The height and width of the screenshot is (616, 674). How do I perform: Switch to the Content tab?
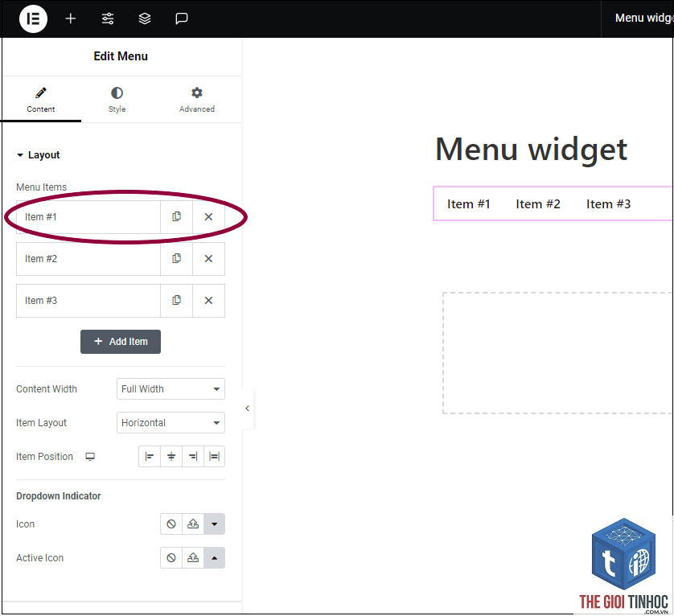pos(41,100)
